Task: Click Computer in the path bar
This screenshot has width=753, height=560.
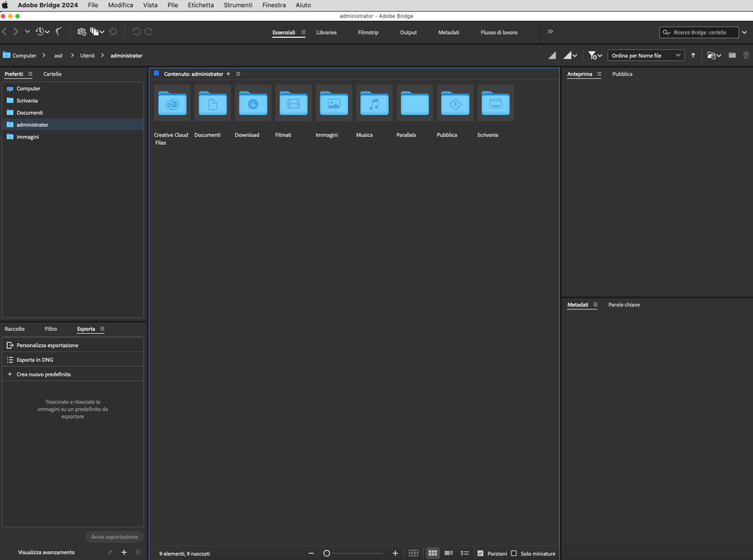Action: click(x=24, y=56)
